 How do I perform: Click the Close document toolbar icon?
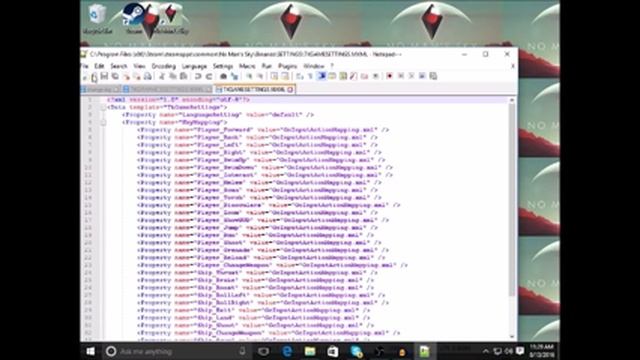click(x=126, y=76)
